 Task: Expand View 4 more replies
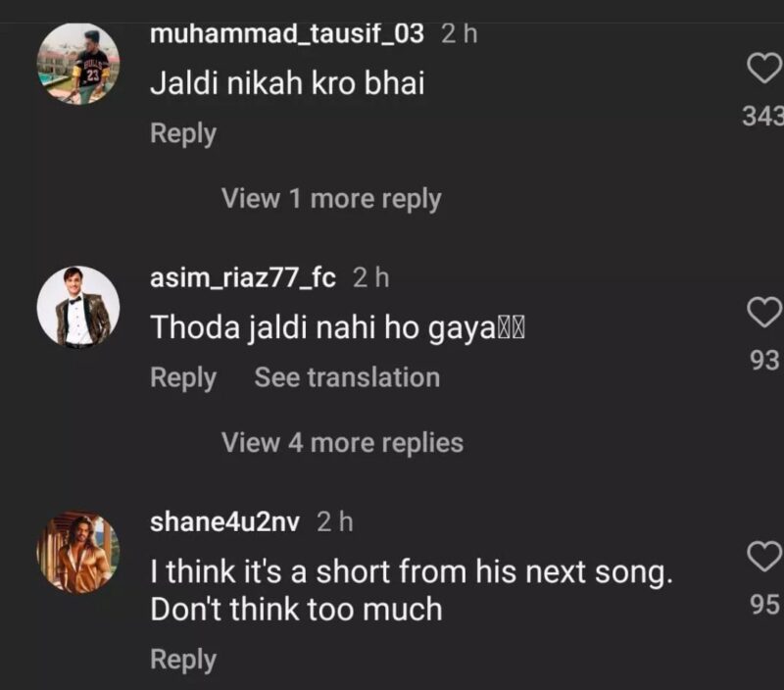[342, 443]
